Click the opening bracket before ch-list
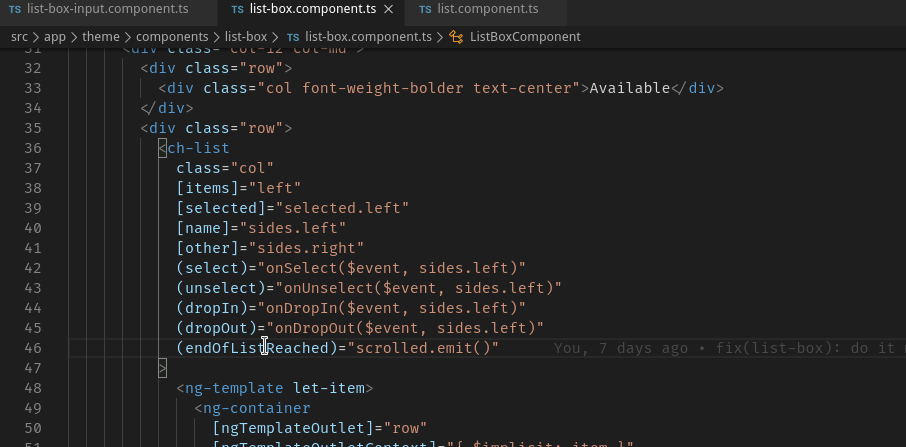This screenshot has height=447, width=906. click(x=163, y=148)
